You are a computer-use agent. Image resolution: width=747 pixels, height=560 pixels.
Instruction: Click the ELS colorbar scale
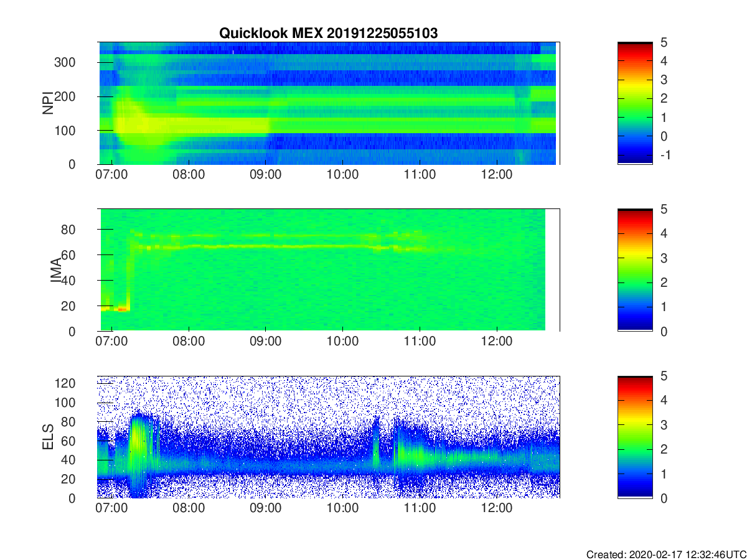tap(635, 437)
